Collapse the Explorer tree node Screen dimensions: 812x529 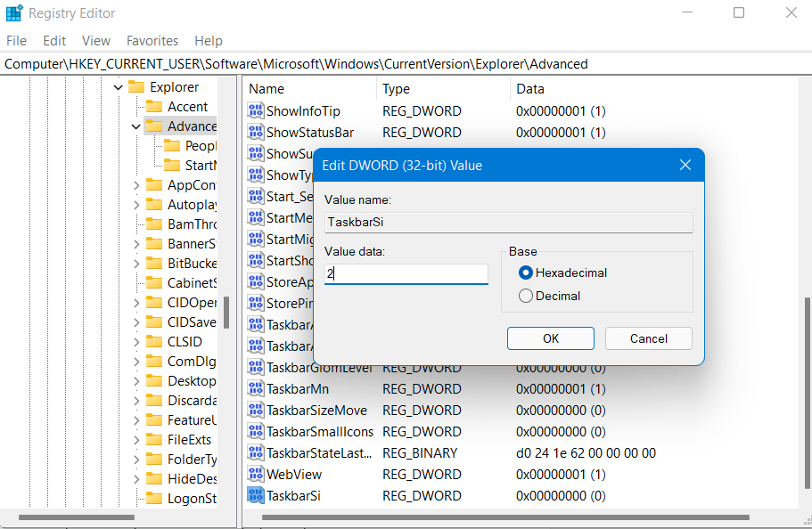117,87
